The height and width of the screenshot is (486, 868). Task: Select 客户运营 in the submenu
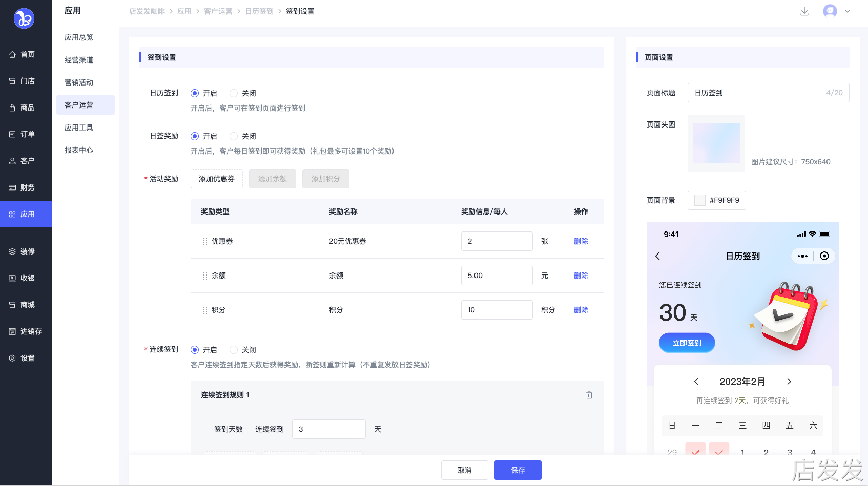tap(86, 105)
